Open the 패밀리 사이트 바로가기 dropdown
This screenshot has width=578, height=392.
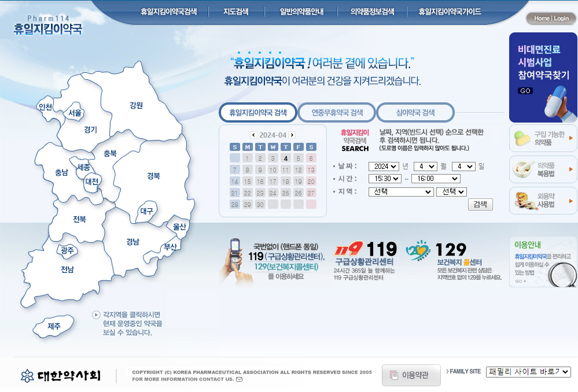click(528, 372)
